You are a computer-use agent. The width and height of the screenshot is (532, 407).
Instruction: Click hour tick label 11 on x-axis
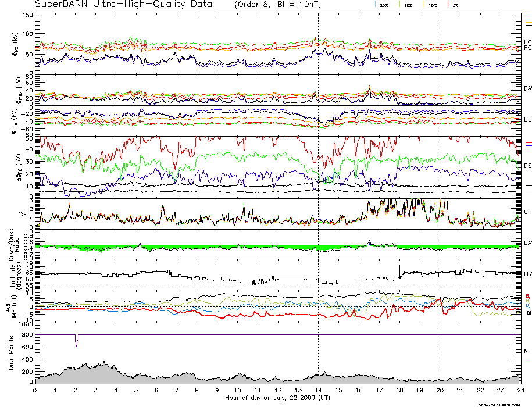point(258,390)
